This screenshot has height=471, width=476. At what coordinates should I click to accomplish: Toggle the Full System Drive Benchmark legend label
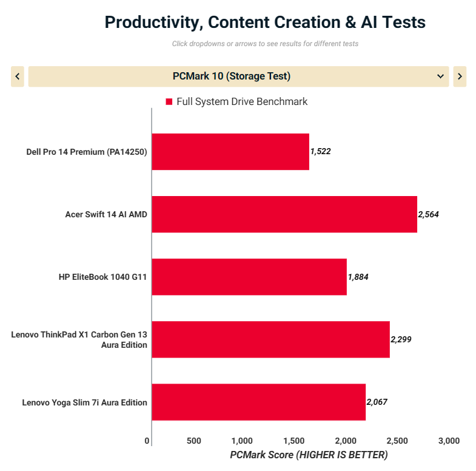242,102
